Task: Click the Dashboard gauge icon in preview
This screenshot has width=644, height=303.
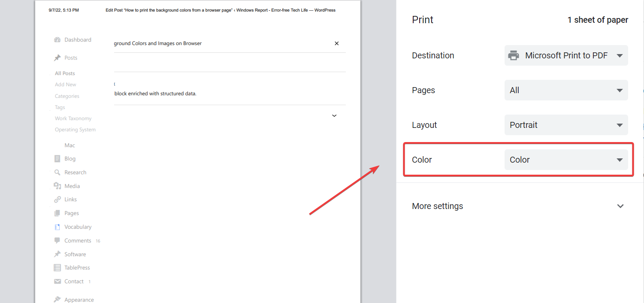Action: click(57, 40)
